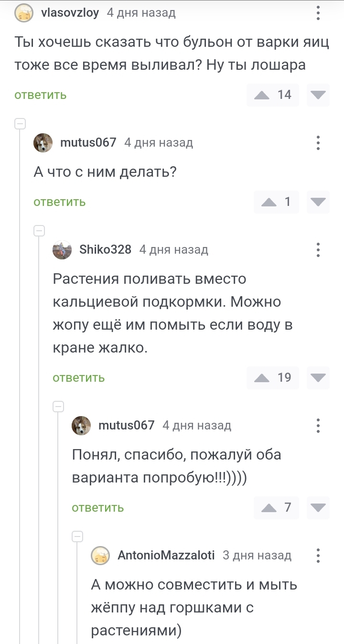This screenshot has height=644, width=344.
Task: Collapse replies under Shiko328's comment
Action: click(x=58, y=407)
